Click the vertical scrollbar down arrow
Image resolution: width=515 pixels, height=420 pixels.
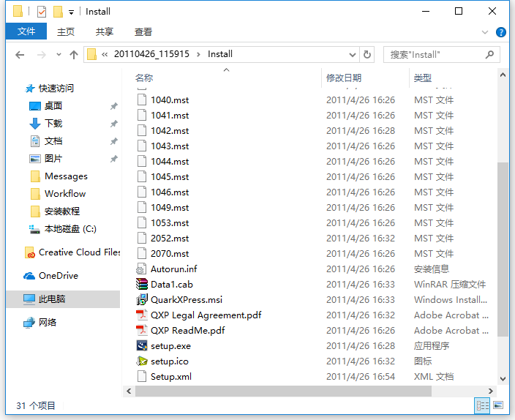503,378
